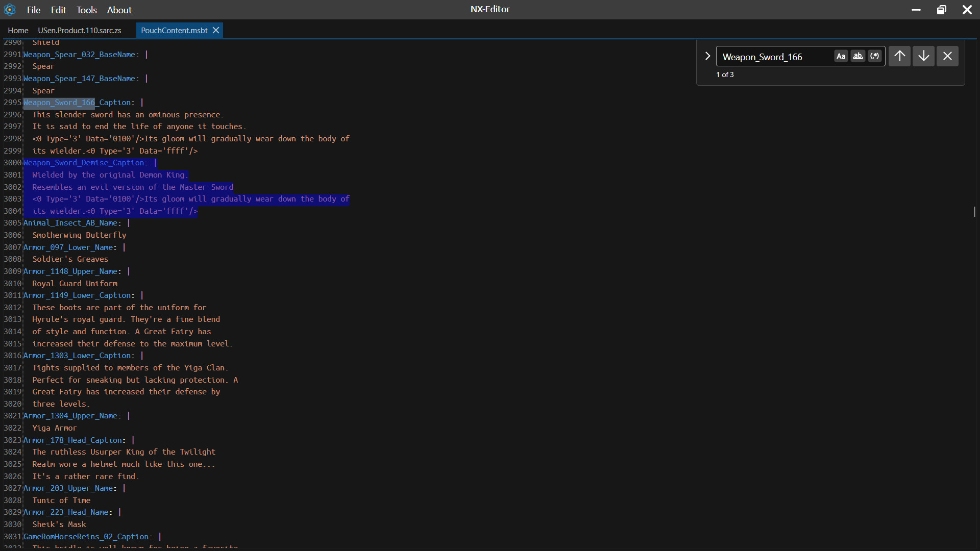Expand the replace field chevron
The image size is (980, 551).
point(707,56)
